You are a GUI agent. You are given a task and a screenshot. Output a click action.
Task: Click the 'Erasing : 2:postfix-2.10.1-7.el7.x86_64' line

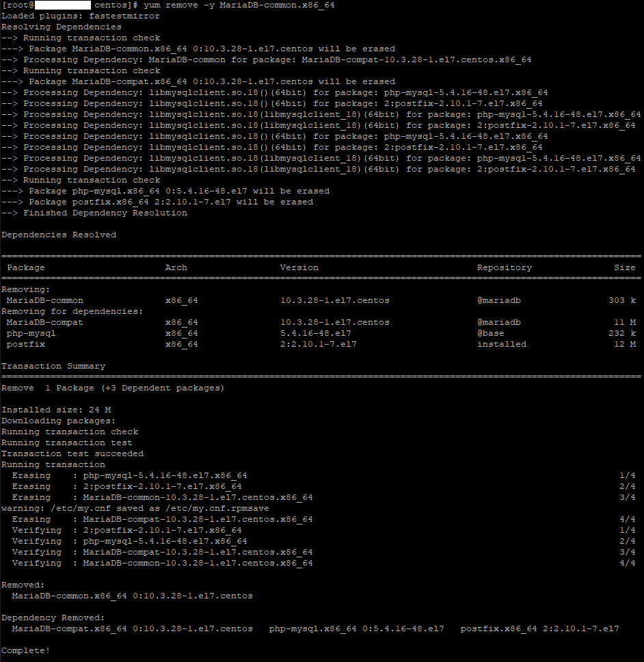[x=126, y=487]
